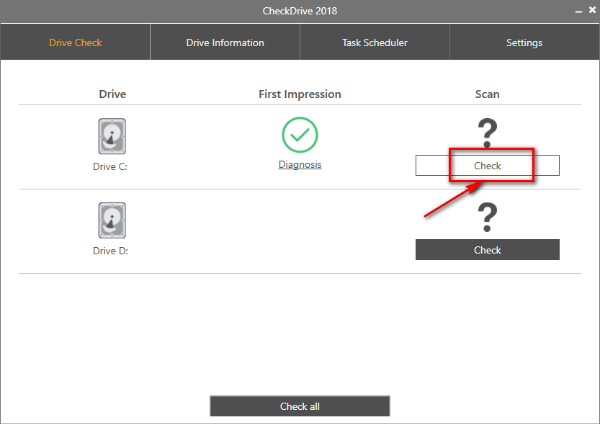Screen dimensions: 601x424
Task: Click the Drive column header
Action: (x=112, y=94)
